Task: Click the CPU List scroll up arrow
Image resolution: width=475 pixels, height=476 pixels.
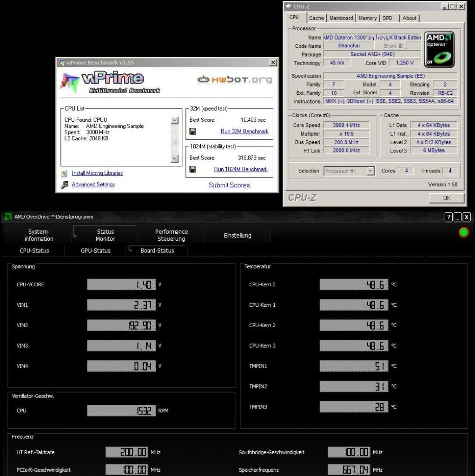Action: [x=174, y=120]
